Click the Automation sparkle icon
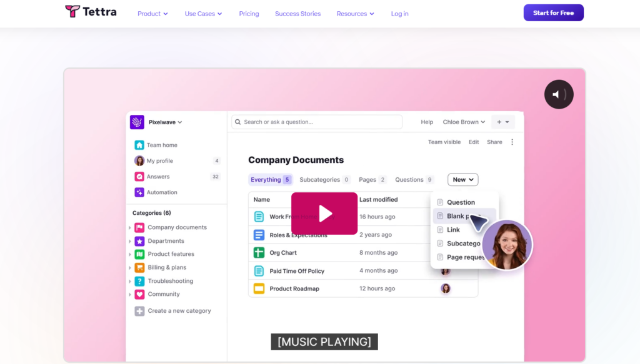Screen dimensions: 640x364 click(x=139, y=192)
